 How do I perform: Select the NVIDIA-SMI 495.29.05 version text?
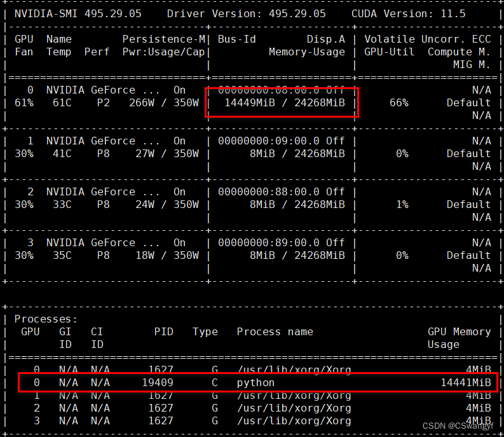pyautogui.click(x=78, y=13)
